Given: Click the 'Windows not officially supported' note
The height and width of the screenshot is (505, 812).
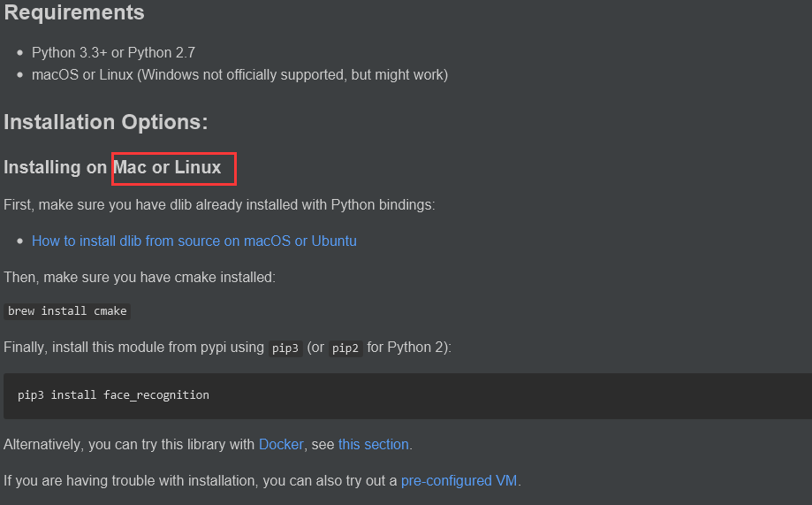Looking at the screenshot, I should [292, 74].
